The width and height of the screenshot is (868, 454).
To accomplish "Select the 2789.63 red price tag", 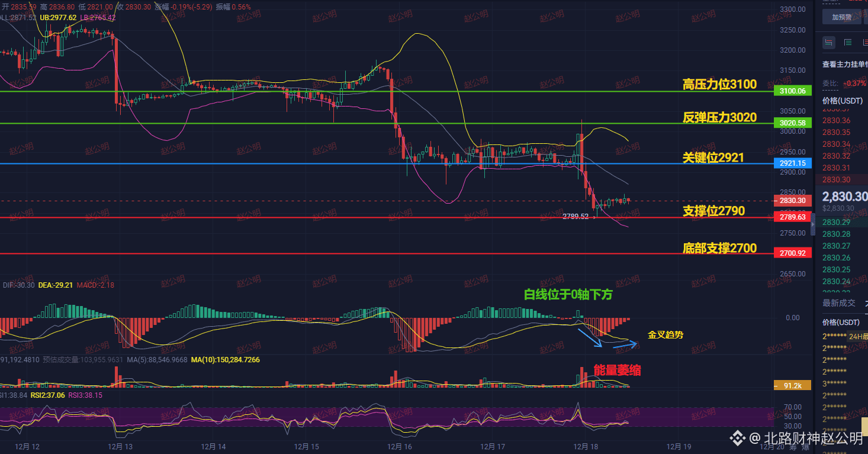I will (x=793, y=217).
